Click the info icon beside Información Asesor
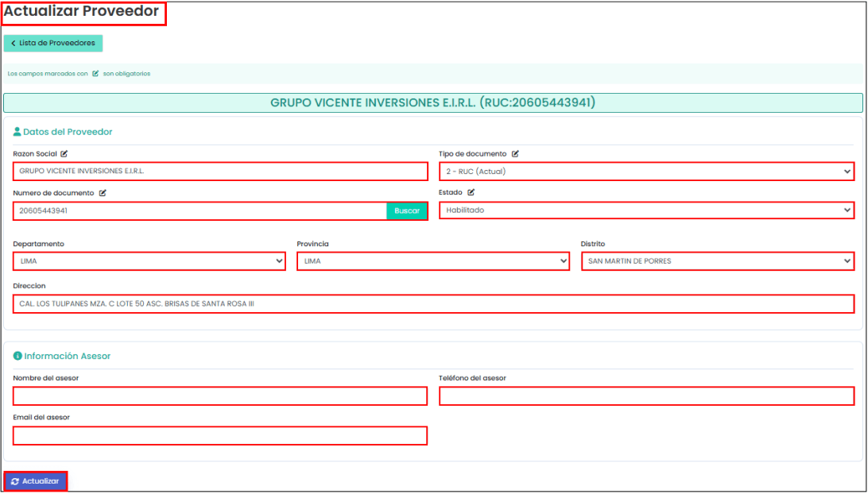868x494 pixels. 17,357
